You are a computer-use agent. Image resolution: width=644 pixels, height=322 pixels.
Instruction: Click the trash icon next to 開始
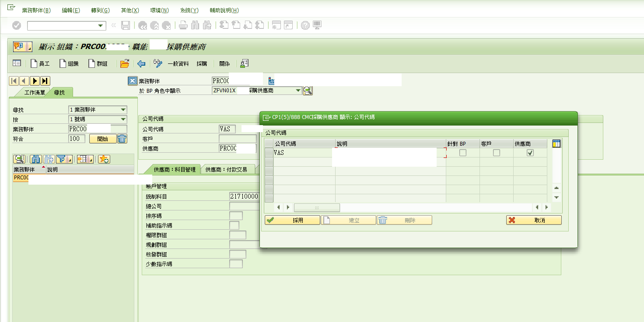(122, 139)
